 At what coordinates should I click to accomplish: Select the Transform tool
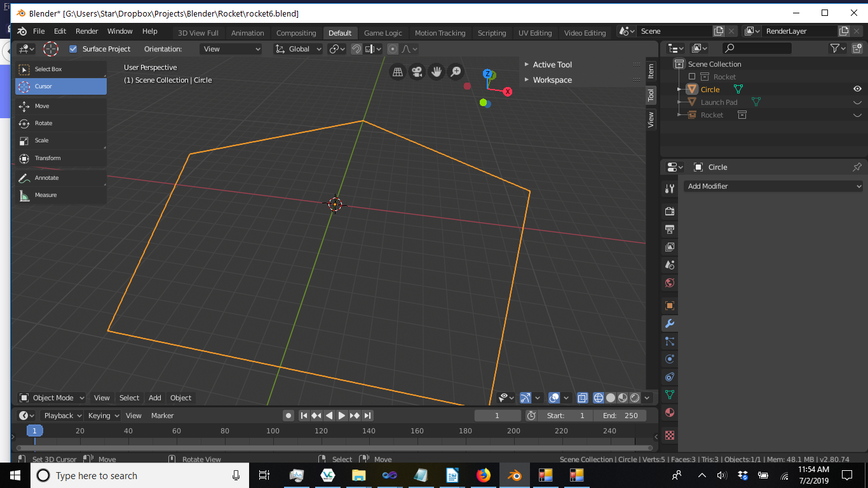[61, 158]
